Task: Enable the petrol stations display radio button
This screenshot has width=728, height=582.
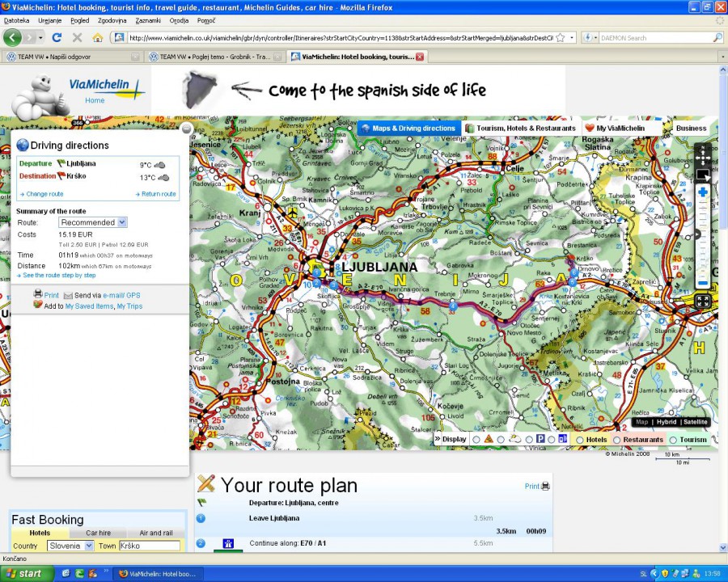Action: (x=551, y=439)
